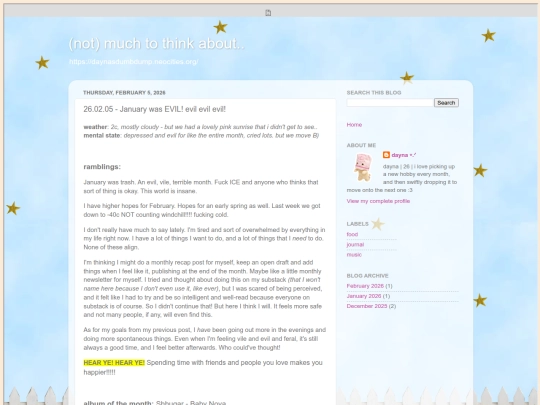Image resolution: width=540 pixels, height=405 pixels.
Task: Follow the daynasdumbdump.neocities.org link
Action: click(x=134, y=62)
